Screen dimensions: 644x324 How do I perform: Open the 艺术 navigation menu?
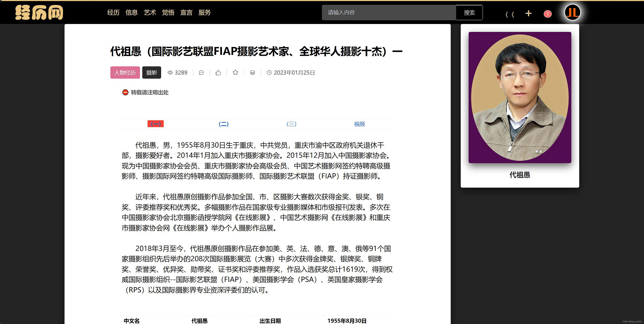pyautogui.click(x=150, y=12)
